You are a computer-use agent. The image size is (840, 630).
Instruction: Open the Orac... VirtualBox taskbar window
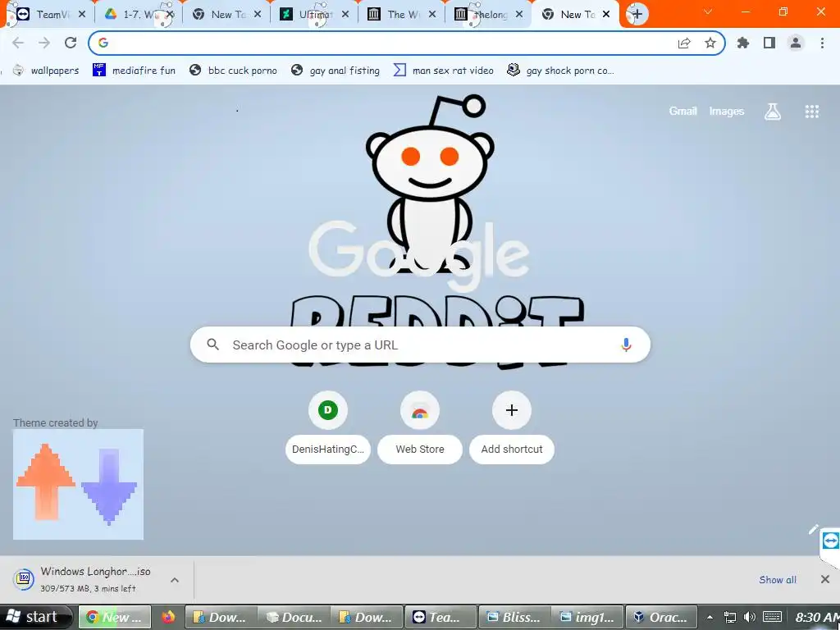662,617
